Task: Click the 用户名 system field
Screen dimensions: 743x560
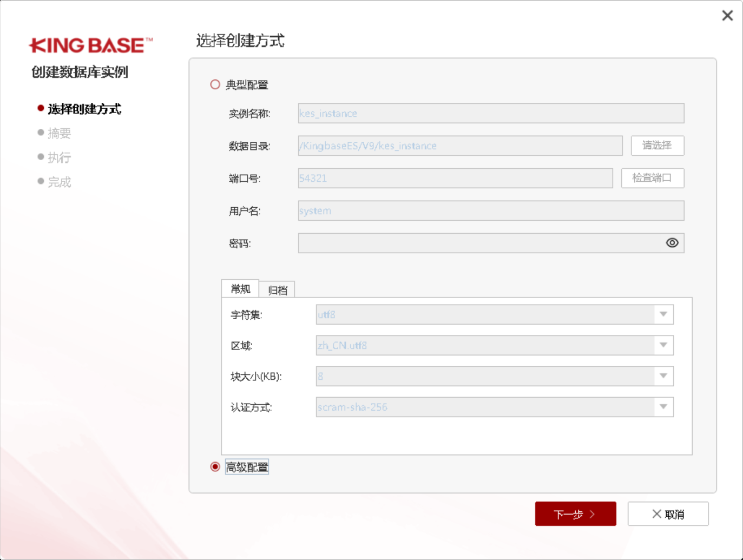Action: pos(491,210)
